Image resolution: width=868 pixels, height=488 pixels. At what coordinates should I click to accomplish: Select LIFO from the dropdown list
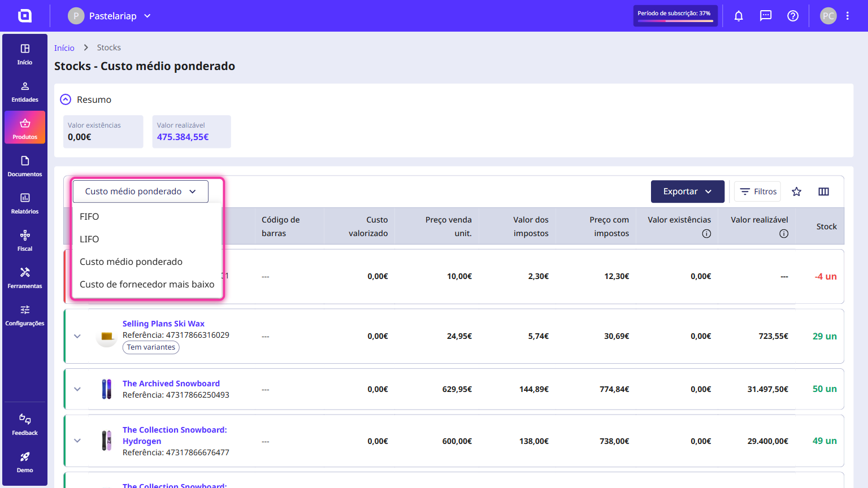pyautogui.click(x=147, y=239)
